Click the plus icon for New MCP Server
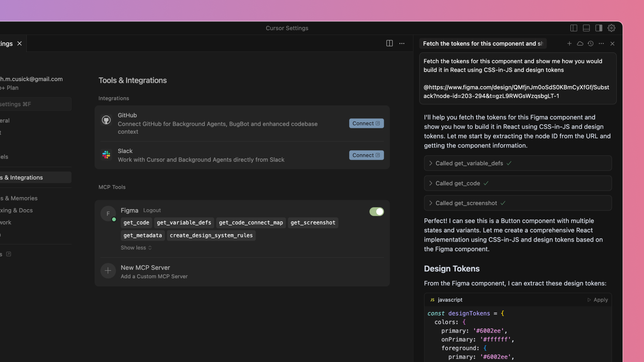 click(x=108, y=270)
